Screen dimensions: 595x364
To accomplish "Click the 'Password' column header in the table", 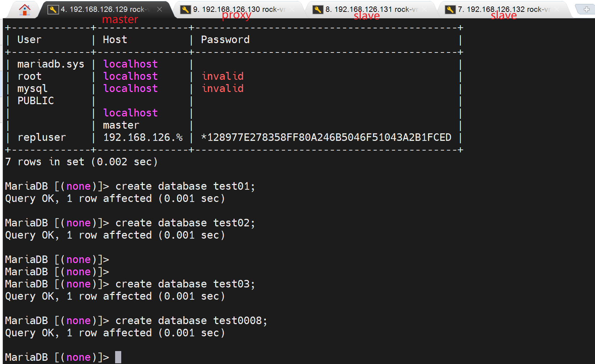I will click(x=225, y=40).
